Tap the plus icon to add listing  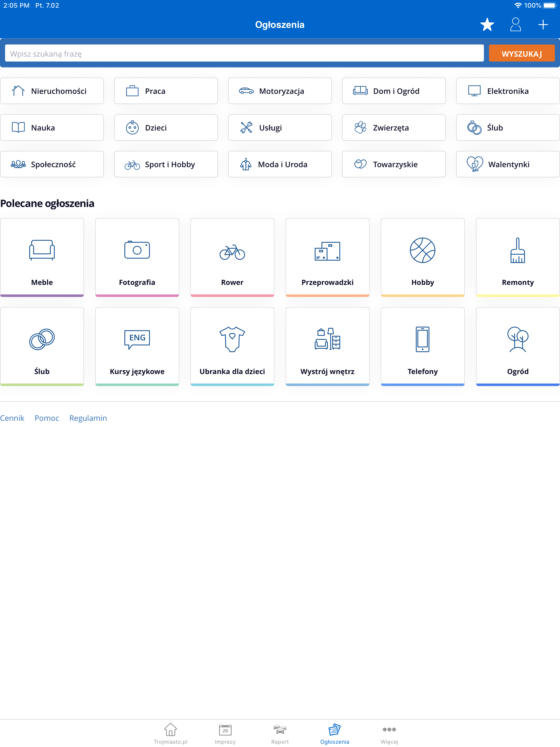[543, 25]
